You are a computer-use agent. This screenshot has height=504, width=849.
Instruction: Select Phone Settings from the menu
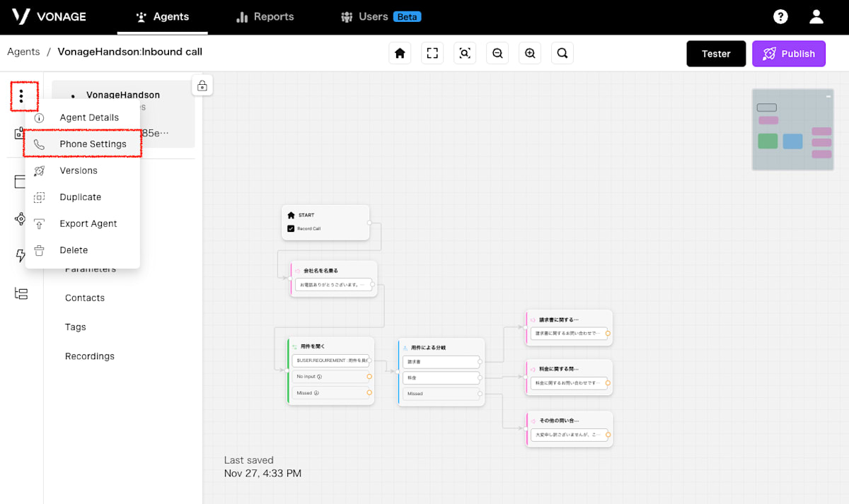click(x=82, y=144)
